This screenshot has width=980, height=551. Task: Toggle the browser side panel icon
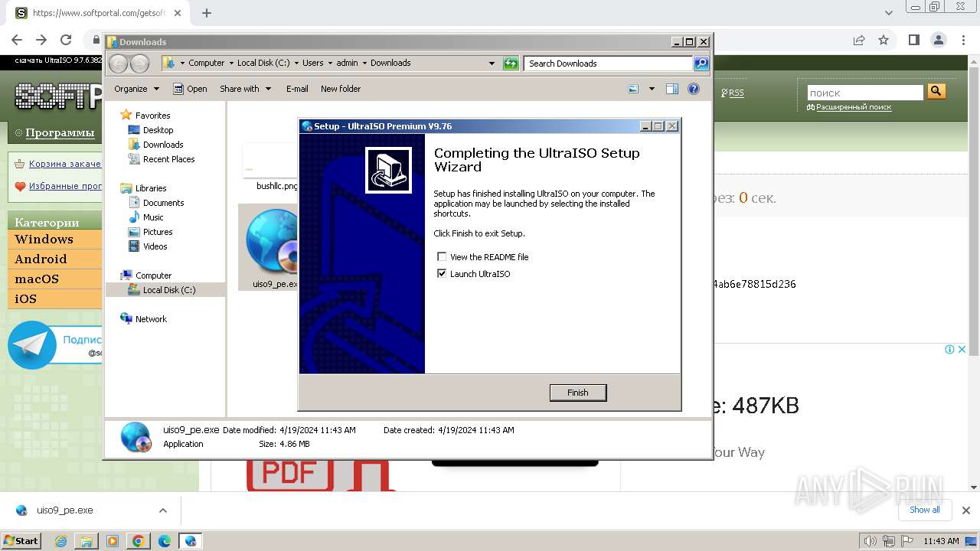tap(913, 40)
